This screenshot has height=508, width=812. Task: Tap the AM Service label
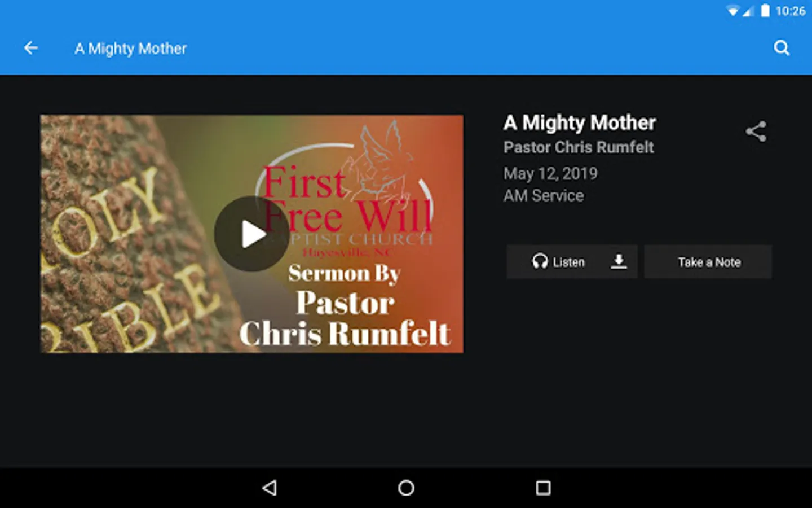(x=544, y=196)
